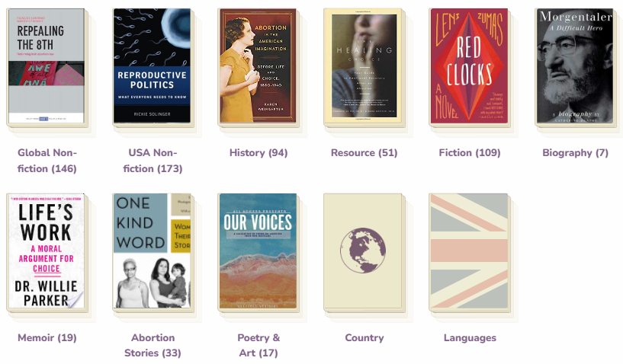Screen dimensions: 623x364
Task: Open the Resource (51) category link
Action: (364, 153)
